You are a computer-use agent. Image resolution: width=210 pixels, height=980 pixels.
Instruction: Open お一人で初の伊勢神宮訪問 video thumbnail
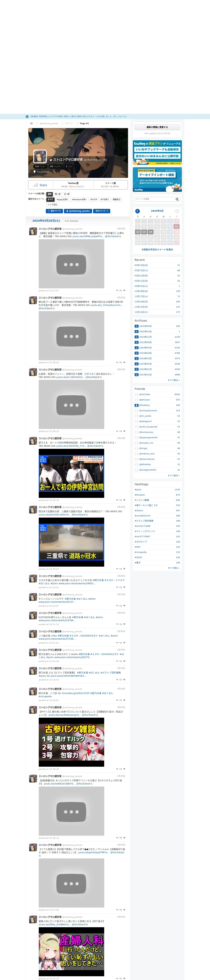click(x=71, y=473)
